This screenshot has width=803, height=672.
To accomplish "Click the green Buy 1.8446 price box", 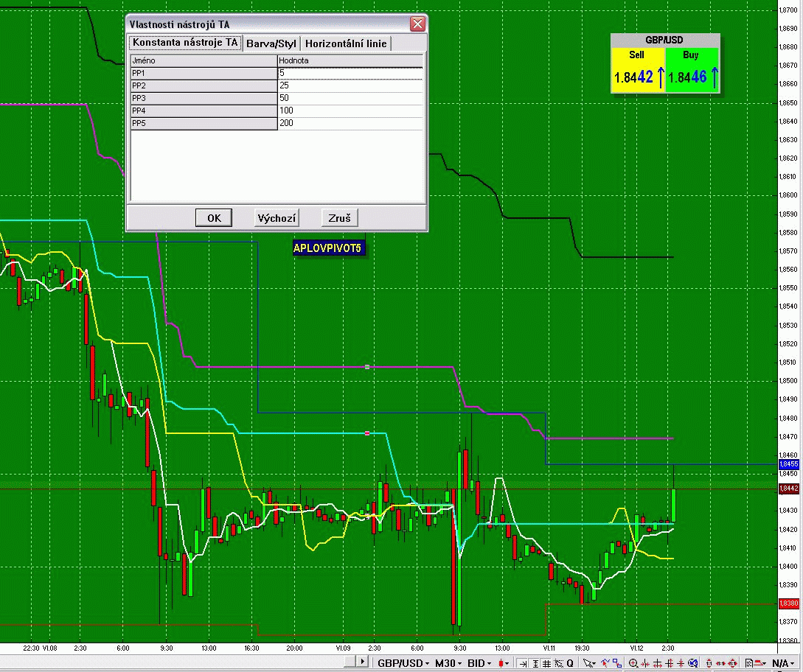I will pyautogui.click(x=692, y=70).
